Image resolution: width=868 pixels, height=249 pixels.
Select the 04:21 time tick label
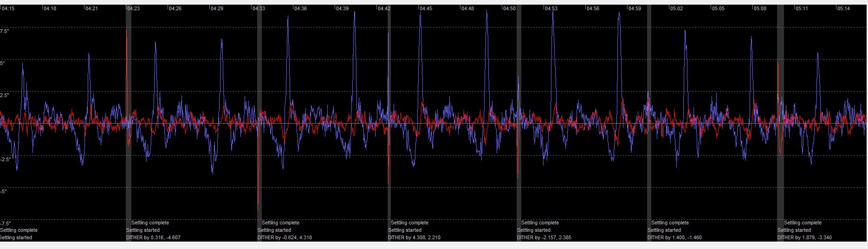[91, 8]
